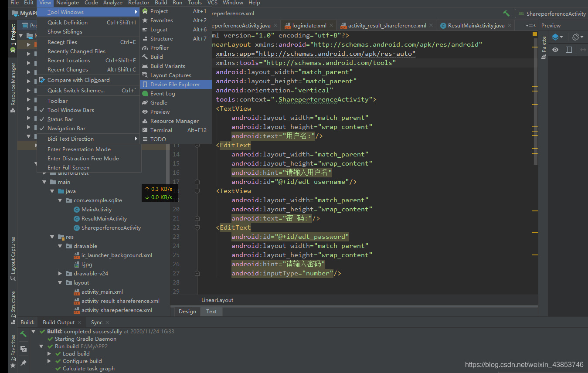Image resolution: width=588 pixels, height=373 pixels.
Task: Click the eye view options icon in Preview
Action: 555,50
